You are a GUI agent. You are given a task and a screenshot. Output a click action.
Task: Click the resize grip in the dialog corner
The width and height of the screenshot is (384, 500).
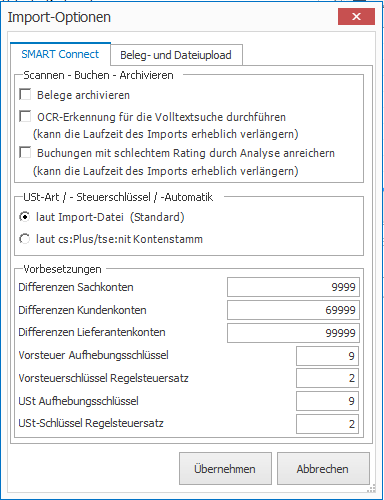point(371,488)
